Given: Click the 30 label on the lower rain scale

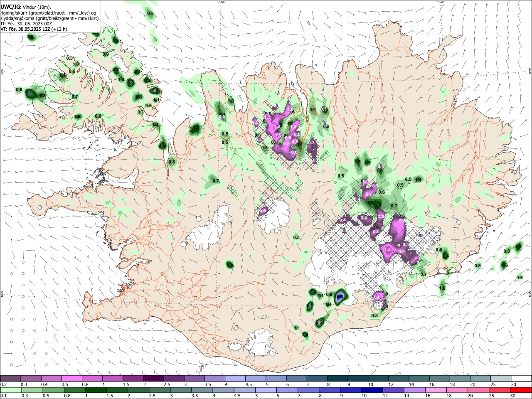Looking at the screenshot, I should tap(514, 396).
